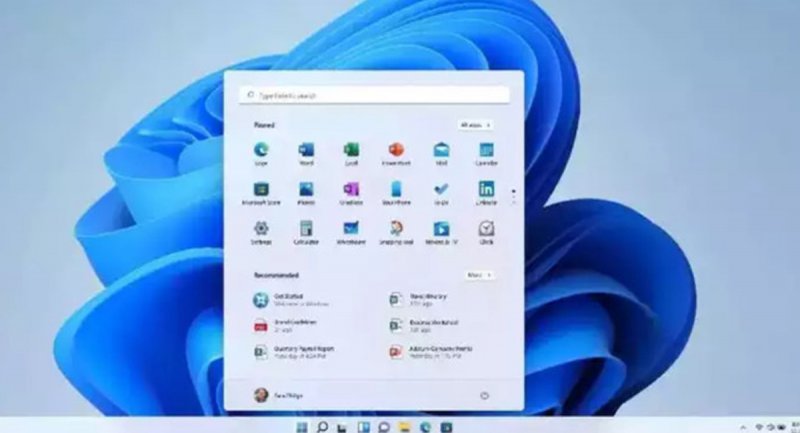Launch the To Do app

tap(441, 193)
